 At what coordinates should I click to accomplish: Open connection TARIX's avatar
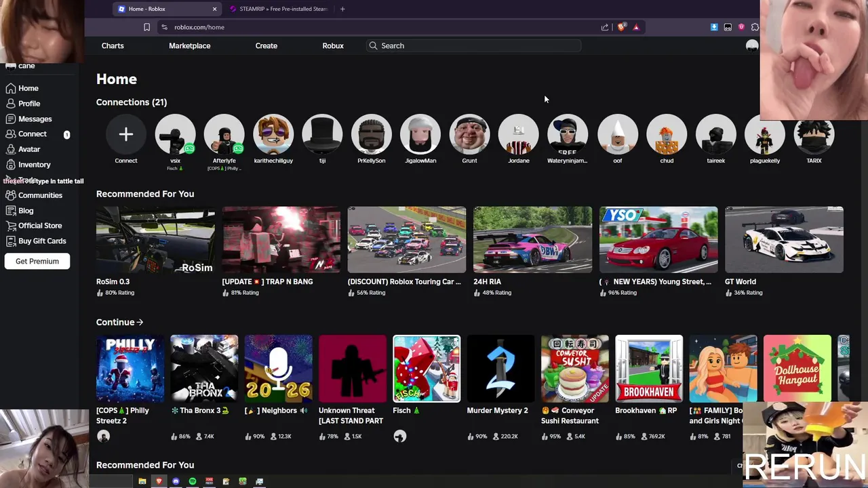point(814,134)
